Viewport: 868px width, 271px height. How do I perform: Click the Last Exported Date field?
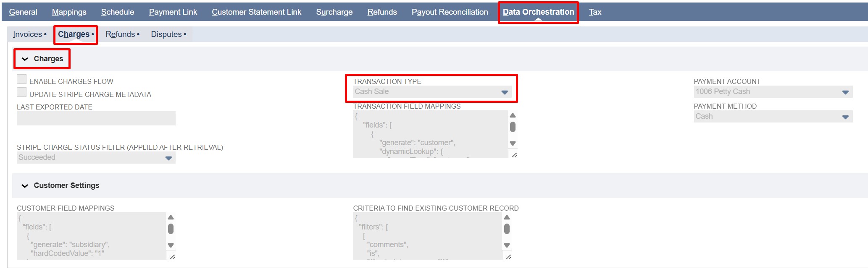[x=96, y=118]
